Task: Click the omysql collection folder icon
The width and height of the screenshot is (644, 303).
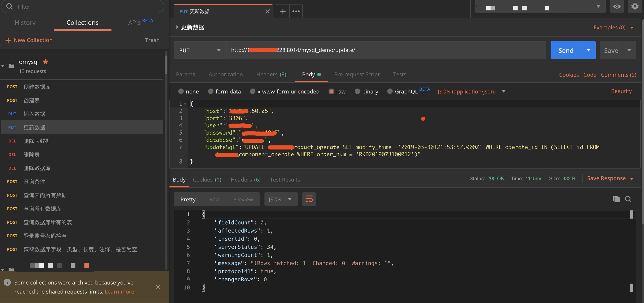Action: [x=11, y=65]
